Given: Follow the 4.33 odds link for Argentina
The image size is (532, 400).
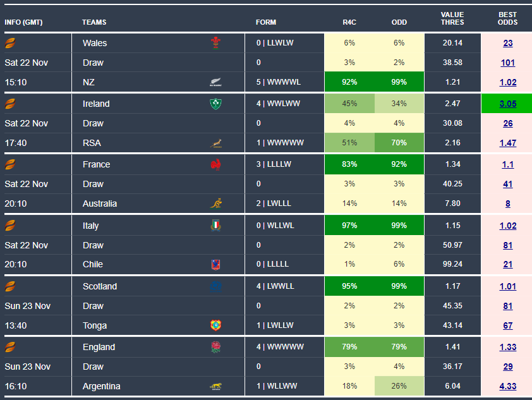Looking at the screenshot, I should coord(508,386).
